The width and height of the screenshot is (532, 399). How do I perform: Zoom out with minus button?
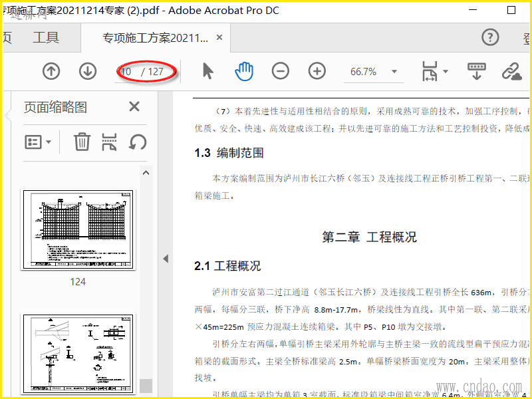pyautogui.click(x=281, y=72)
